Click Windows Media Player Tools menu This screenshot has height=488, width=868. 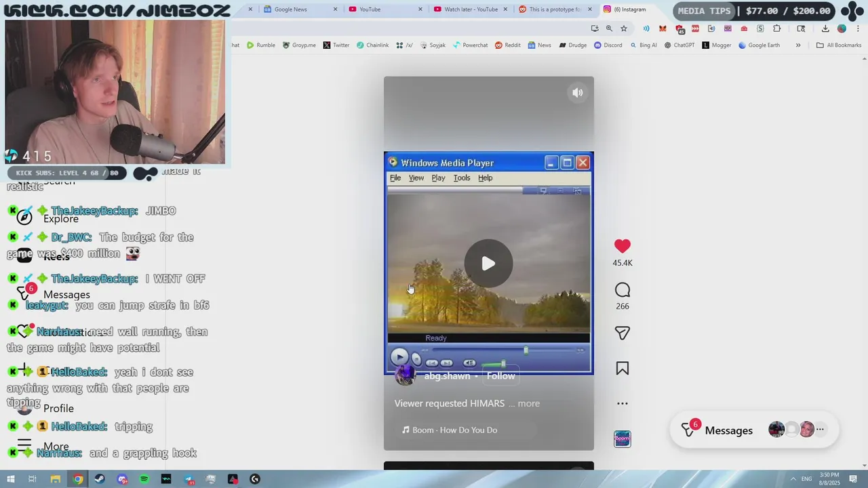tap(462, 178)
